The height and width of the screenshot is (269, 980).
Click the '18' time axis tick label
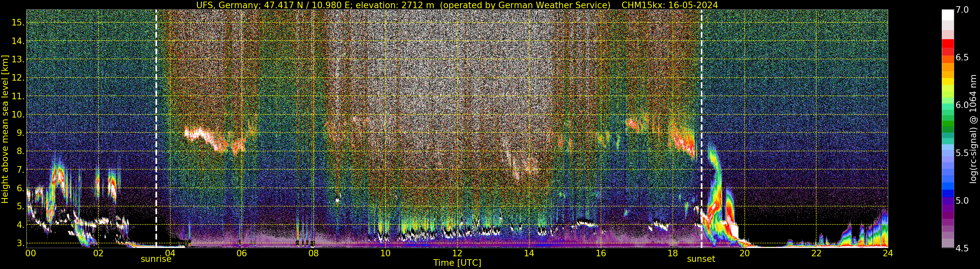point(672,253)
